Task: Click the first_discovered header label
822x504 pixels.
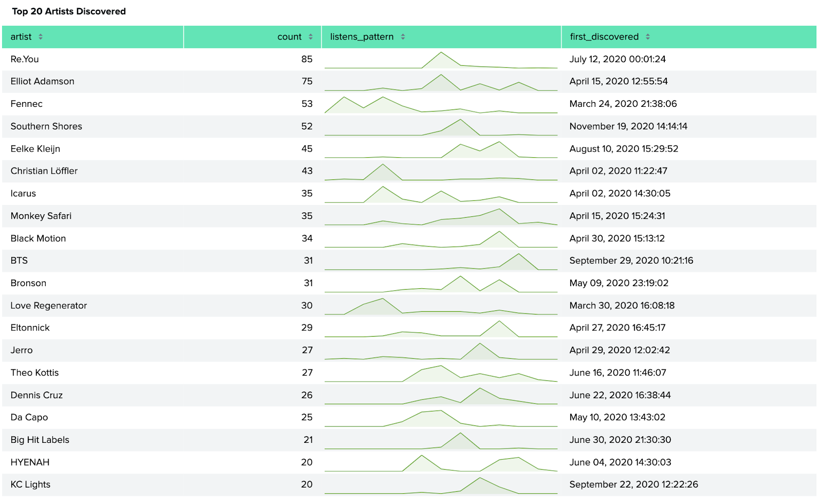Action: (x=604, y=37)
